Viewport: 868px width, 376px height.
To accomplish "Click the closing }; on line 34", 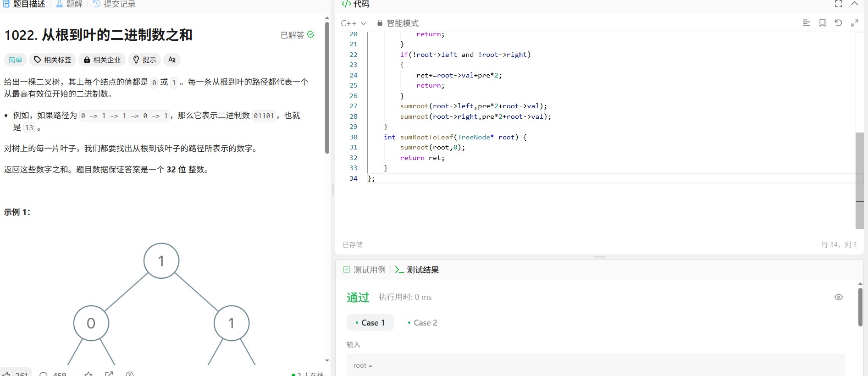I will (x=371, y=178).
